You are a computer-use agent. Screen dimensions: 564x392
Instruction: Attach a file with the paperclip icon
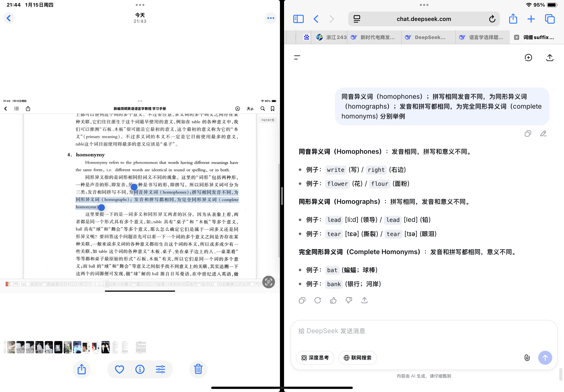[527, 358]
